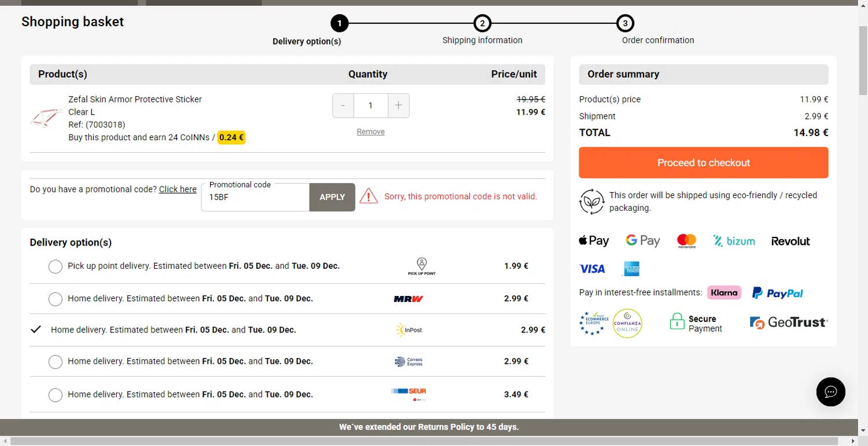Click the SEUR carrier logo
868x446 pixels.
(x=409, y=394)
